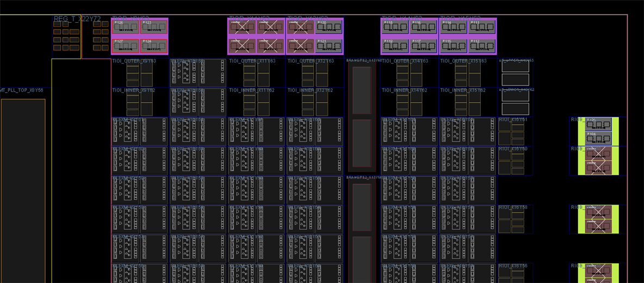The image size is (644, 283).
Task: Select I/O pad P124
Action: pos(153,46)
